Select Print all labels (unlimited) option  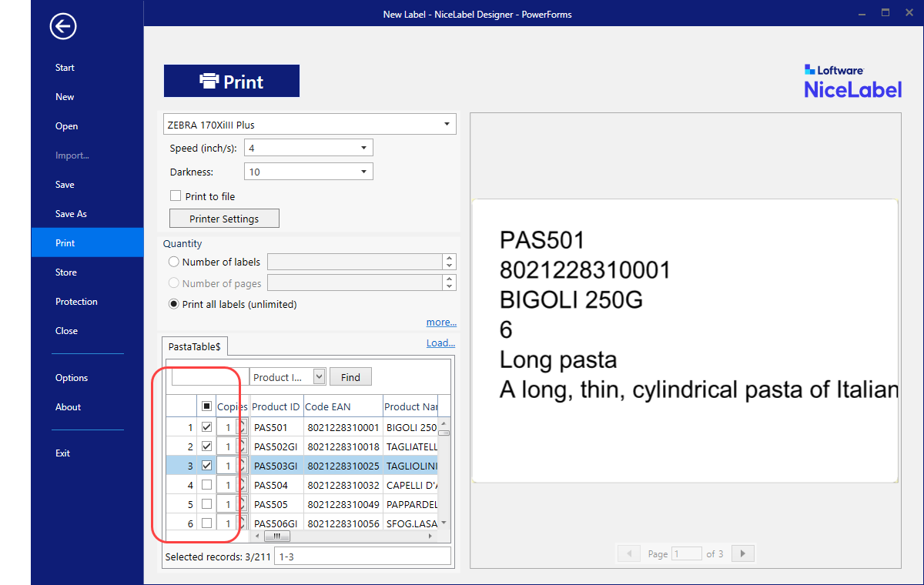click(x=174, y=304)
